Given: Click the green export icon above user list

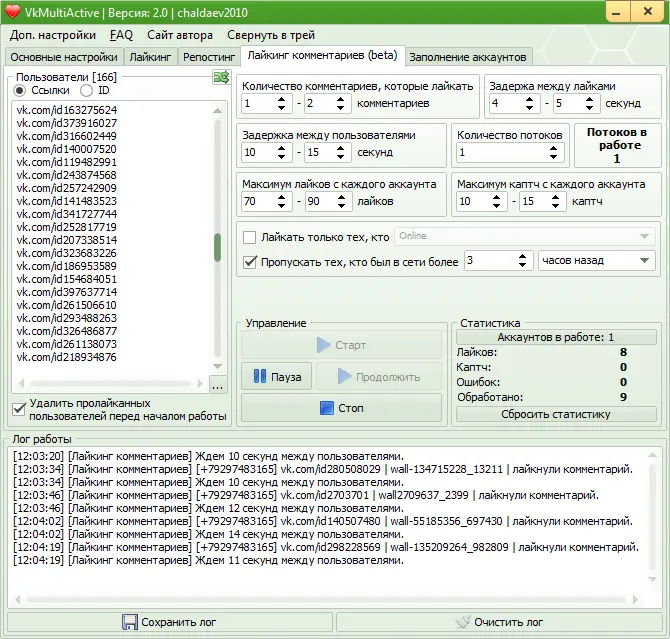Looking at the screenshot, I should [219, 78].
